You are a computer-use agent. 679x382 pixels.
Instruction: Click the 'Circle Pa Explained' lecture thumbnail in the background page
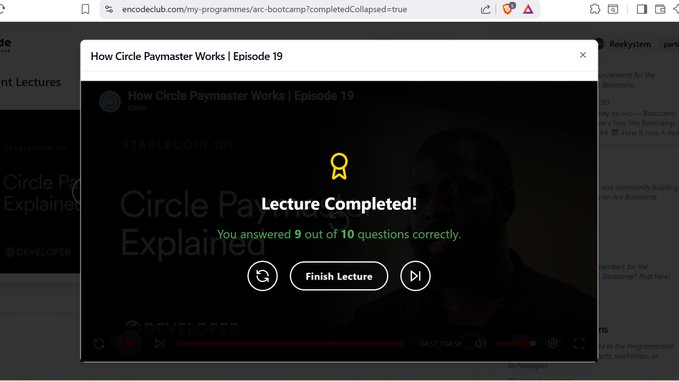[x=40, y=191]
